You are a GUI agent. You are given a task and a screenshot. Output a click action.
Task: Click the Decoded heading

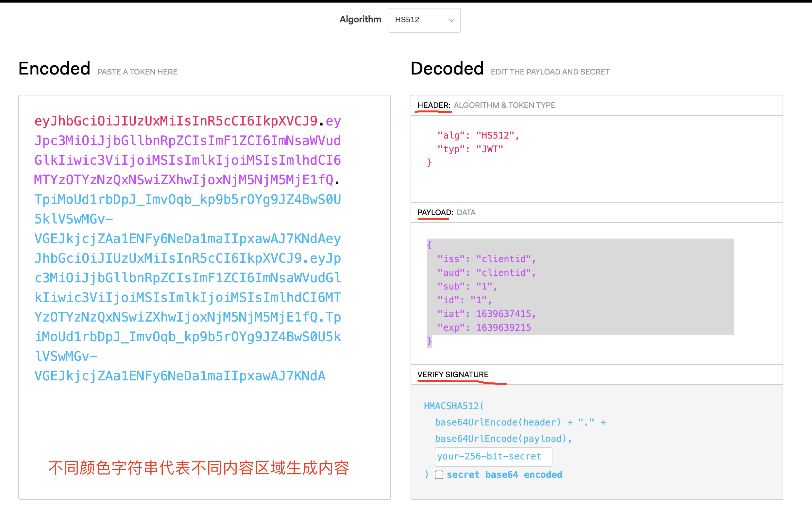point(447,69)
